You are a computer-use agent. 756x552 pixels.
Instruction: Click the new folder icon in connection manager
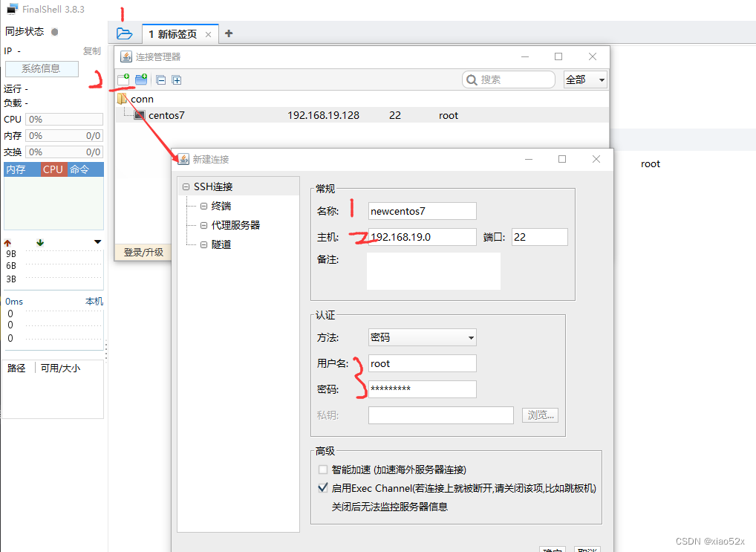click(x=141, y=79)
